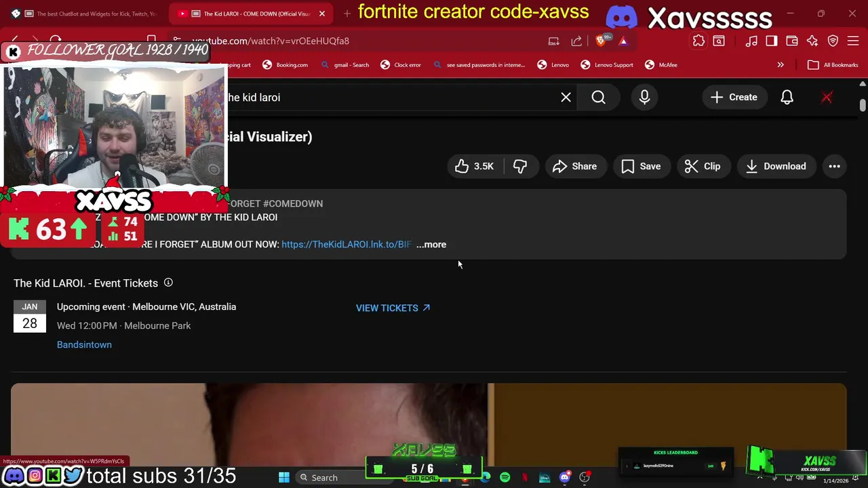868x488 pixels.
Task: Open gmail - Search bookmark
Action: [x=345, y=65]
